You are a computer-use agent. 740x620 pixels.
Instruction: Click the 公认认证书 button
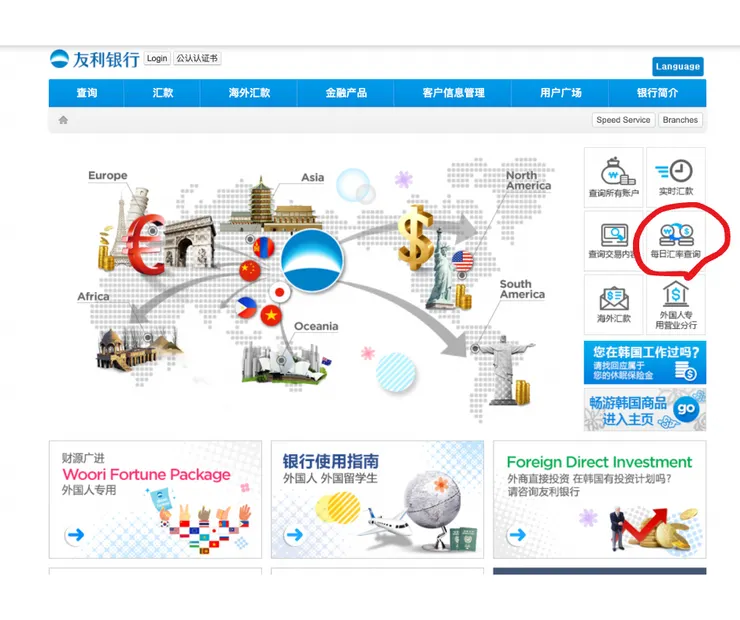(x=197, y=59)
